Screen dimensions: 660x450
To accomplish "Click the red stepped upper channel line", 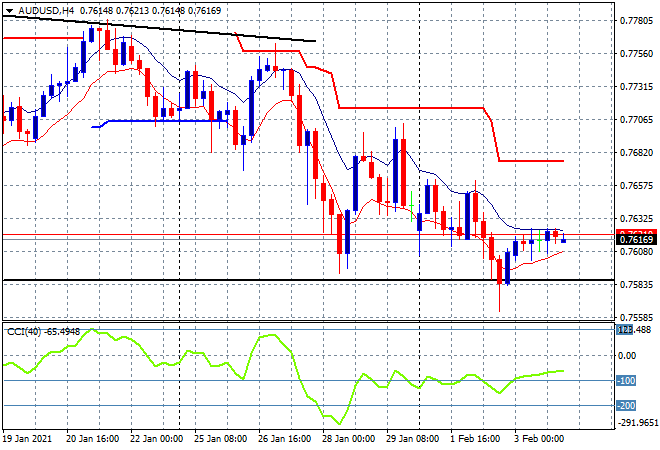I will point(410,107).
